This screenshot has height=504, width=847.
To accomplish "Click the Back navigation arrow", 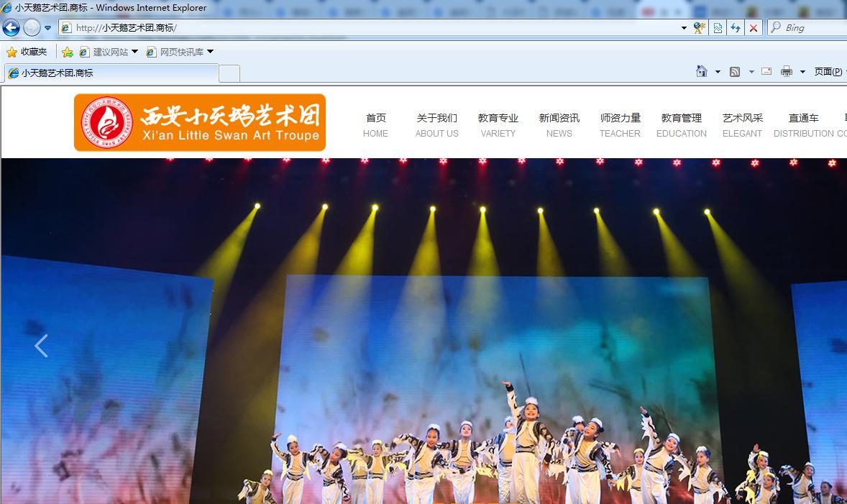I will click(10, 27).
